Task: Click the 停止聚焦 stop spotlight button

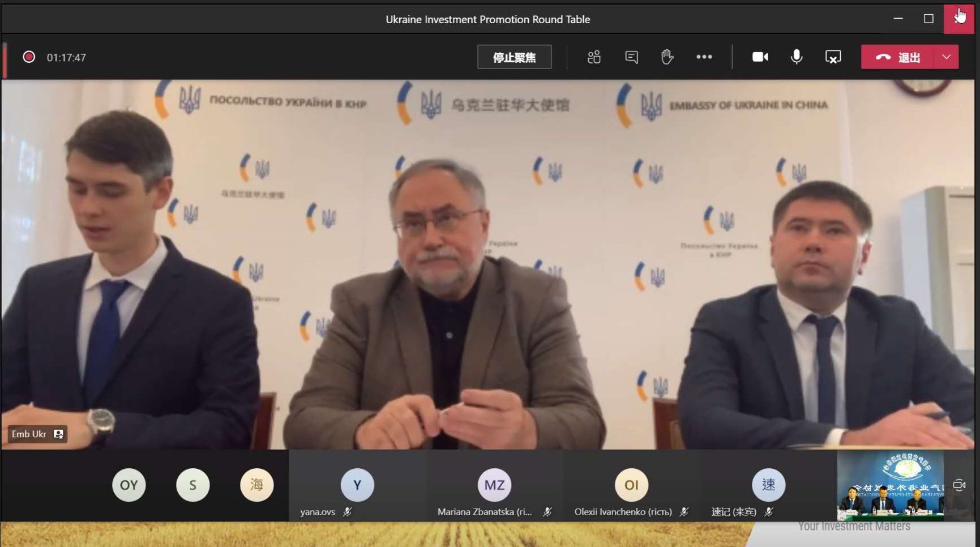Action: click(514, 57)
